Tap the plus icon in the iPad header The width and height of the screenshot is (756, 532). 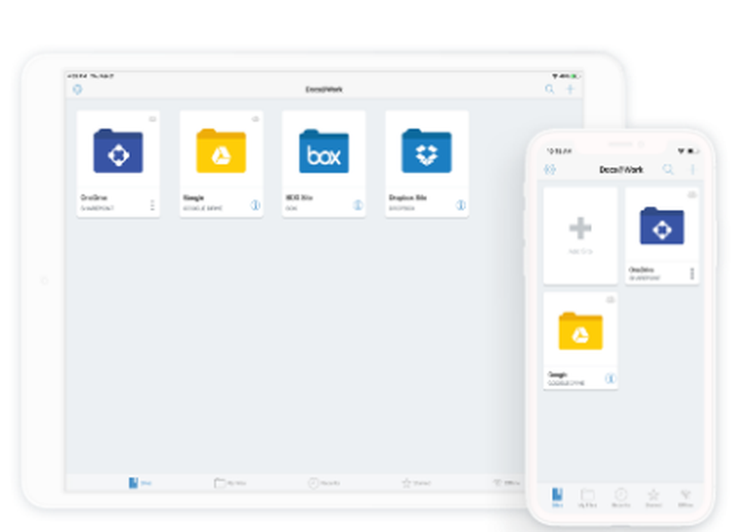pyautogui.click(x=570, y=89)
